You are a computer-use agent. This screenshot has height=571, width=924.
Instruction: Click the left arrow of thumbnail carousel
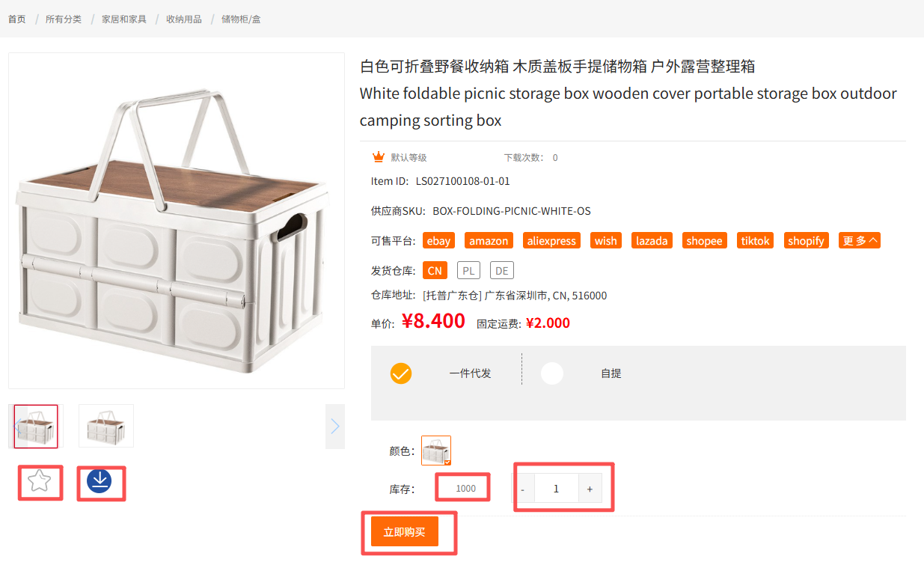click(18, 427)
